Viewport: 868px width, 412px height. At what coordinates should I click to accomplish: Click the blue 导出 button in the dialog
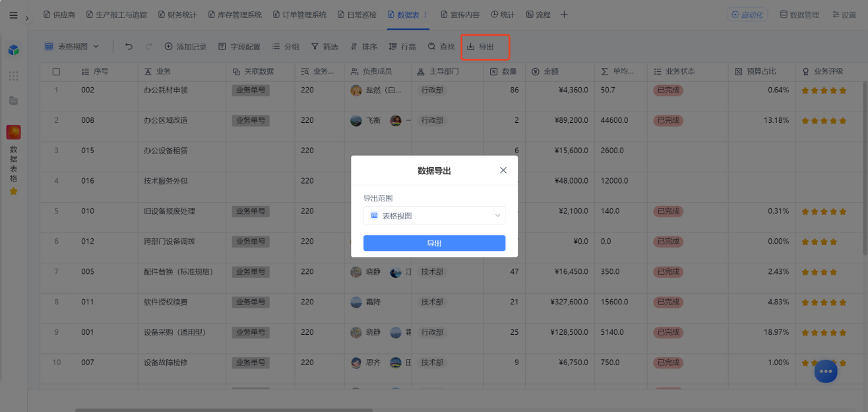(x=434, y=243)
